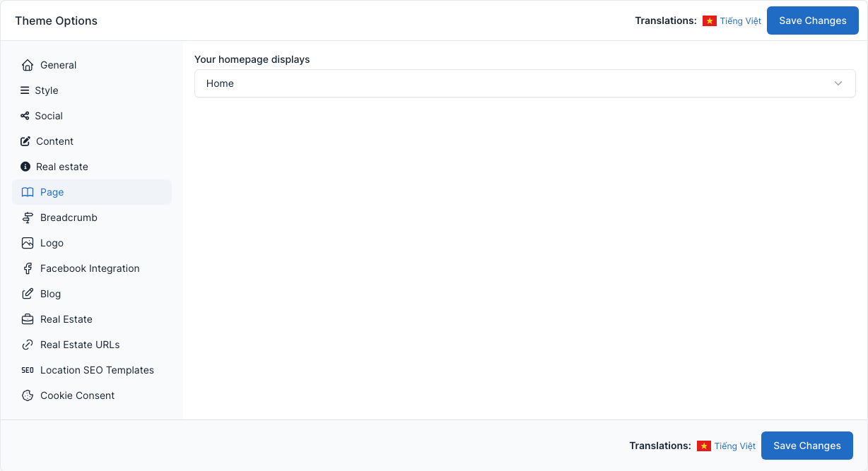This screenshot has width=868, height=471.
Task: Click the Tiếng Việt link in footer
Action: (735, 446)
